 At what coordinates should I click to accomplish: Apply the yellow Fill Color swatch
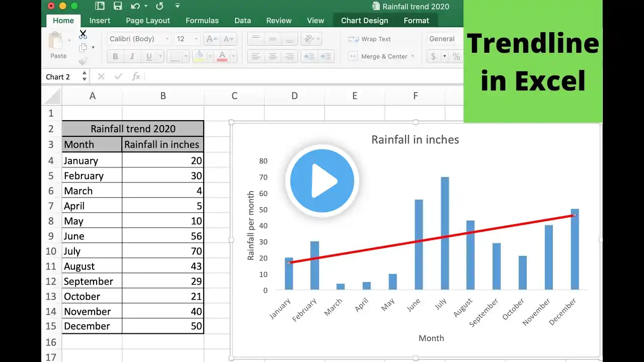click(200, 56)
